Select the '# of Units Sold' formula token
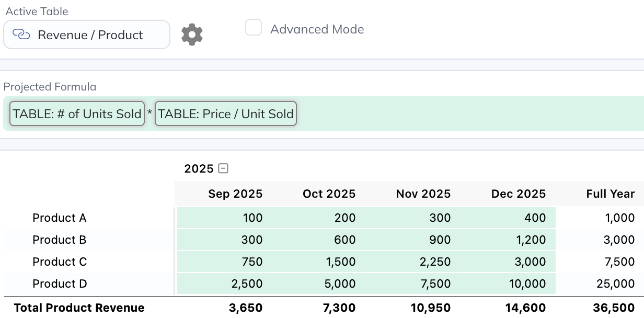Image resolution: width=644 pixels, height=318 pixels. tap(77, 114)
